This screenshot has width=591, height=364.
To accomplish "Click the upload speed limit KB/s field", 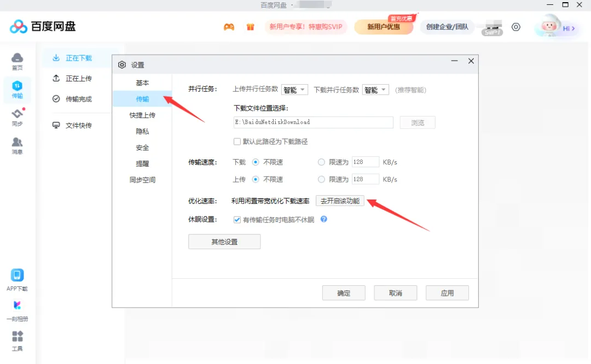I will click(x=365, y=179).
